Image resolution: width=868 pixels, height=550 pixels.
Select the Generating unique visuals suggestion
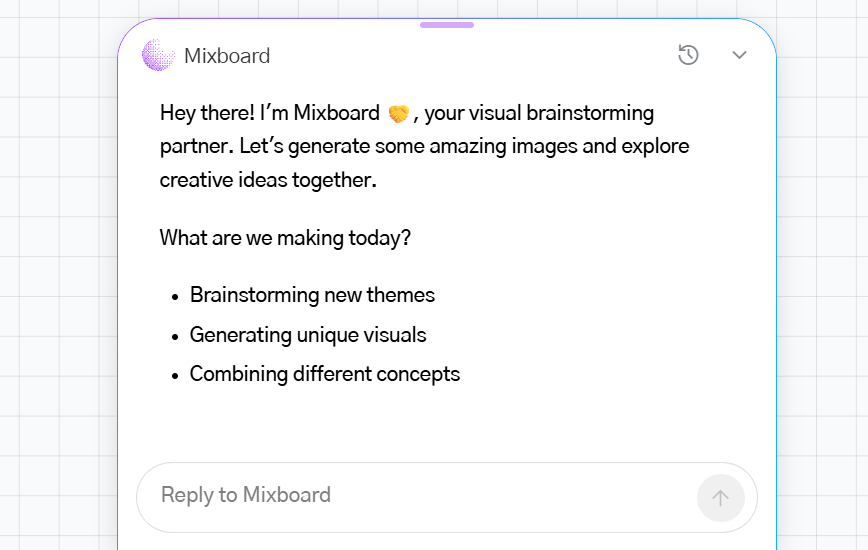tap(308, 335)
